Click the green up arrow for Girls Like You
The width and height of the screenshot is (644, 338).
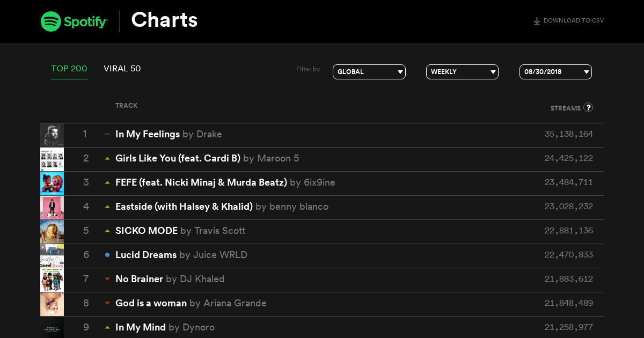coord(107,158)
